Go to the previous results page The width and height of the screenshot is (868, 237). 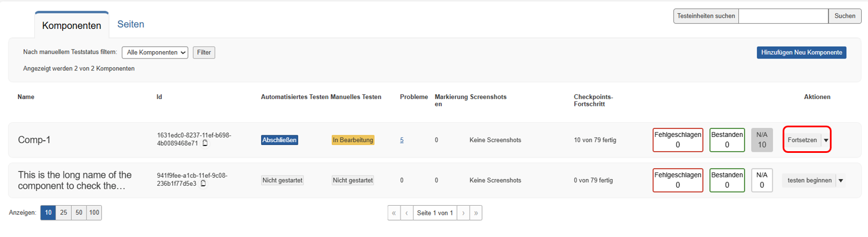coord(407,213)
